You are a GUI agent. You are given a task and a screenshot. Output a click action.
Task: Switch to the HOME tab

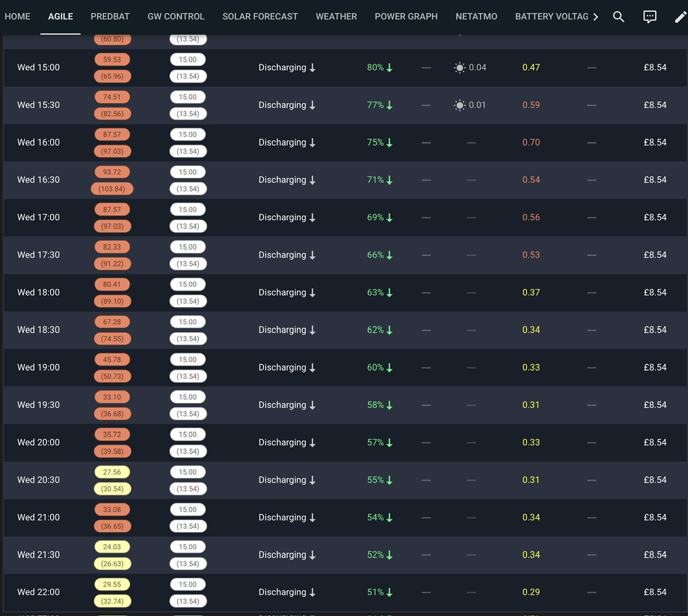[x=18, y=17]
